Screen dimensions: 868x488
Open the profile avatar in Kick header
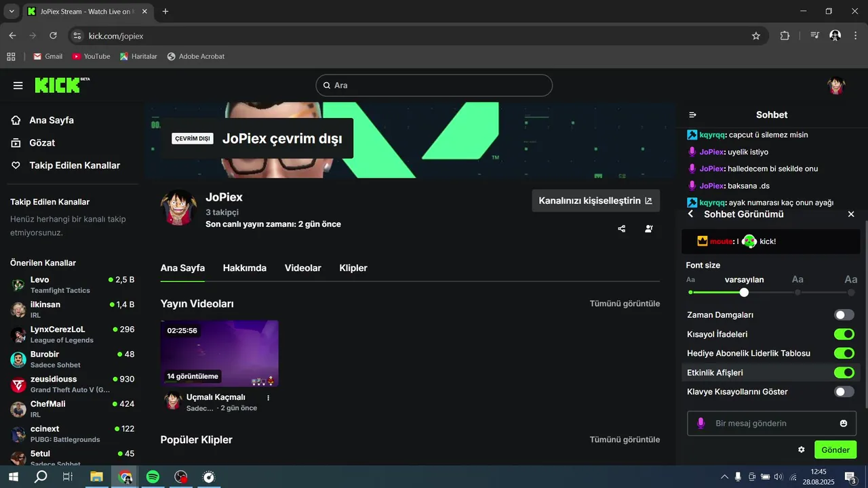pos(836,85)
